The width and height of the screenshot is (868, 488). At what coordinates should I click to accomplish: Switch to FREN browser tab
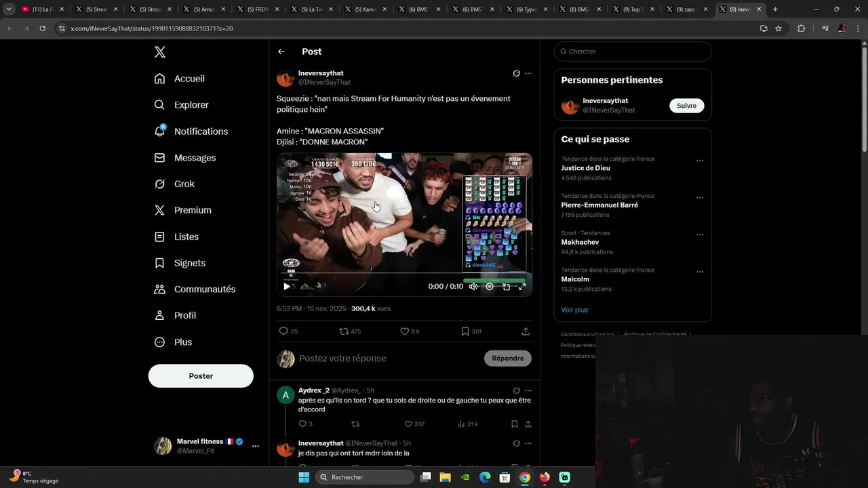pyautogui.click(x=257, y=9)
